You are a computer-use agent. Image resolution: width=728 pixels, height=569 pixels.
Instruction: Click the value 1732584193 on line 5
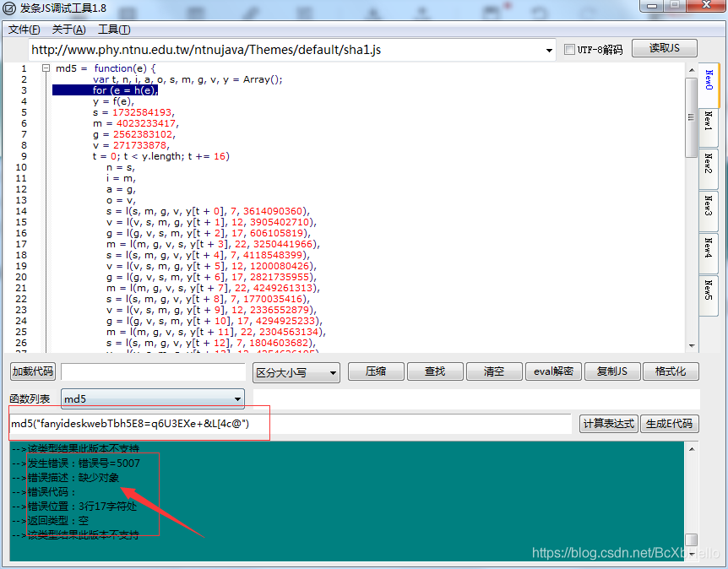142,113
